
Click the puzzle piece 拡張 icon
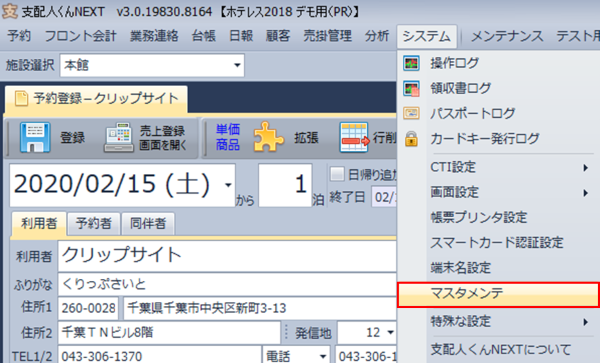[x=269, y=137]
